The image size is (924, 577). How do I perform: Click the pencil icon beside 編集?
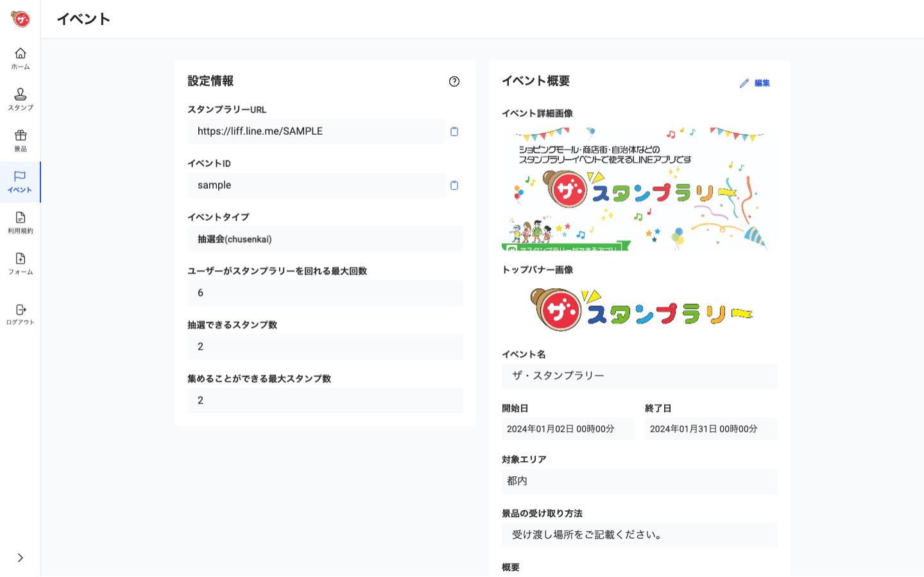[744, 83]
